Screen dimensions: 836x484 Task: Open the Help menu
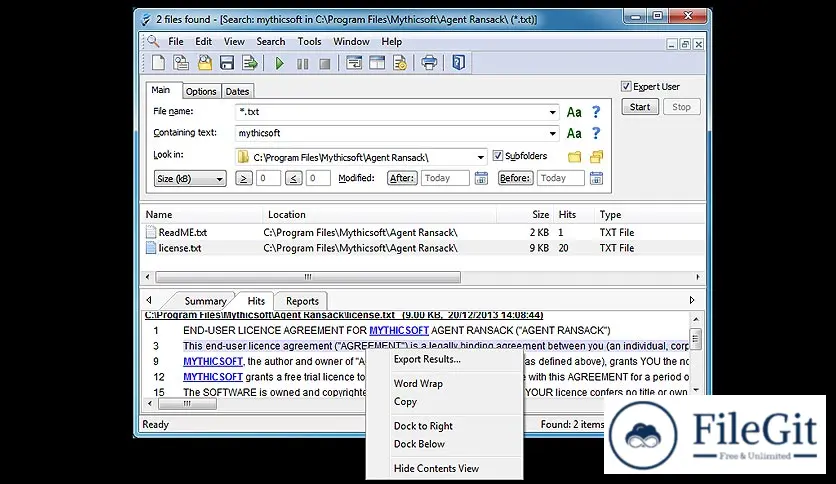point(391,42)
